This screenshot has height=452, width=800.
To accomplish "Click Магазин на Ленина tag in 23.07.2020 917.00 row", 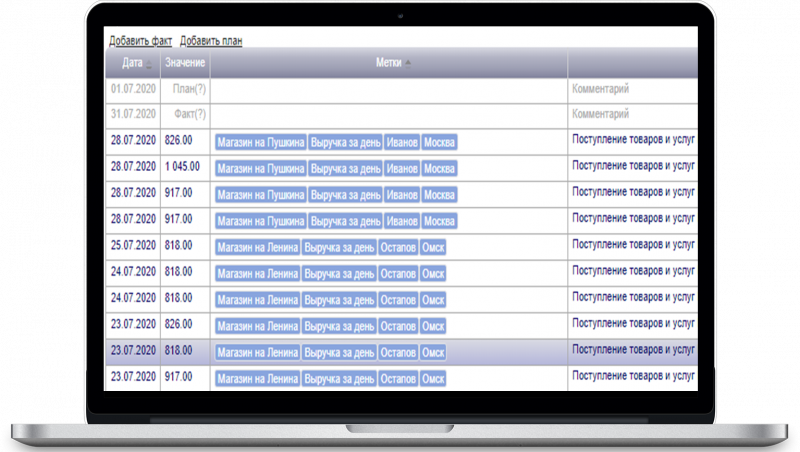I will point(258,379).
